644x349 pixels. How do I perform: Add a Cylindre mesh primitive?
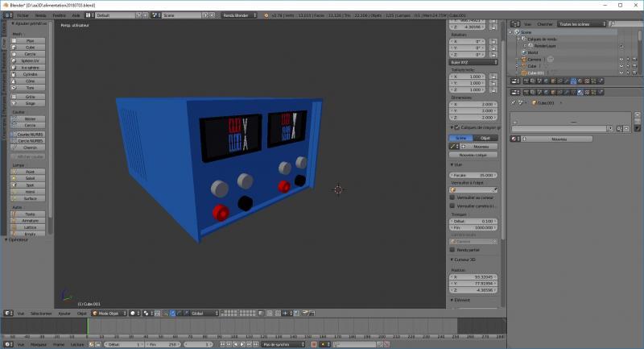pos(30,74)
